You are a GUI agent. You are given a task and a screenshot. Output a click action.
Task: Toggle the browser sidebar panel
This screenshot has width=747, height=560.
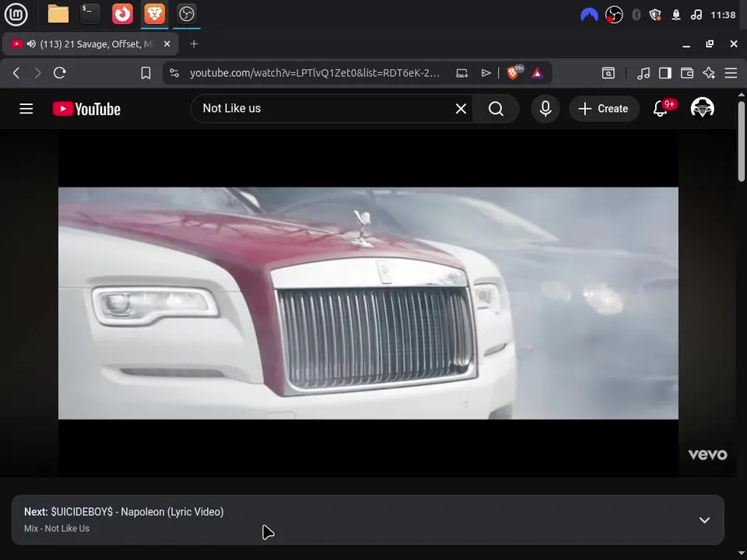(x=665, y=73)
